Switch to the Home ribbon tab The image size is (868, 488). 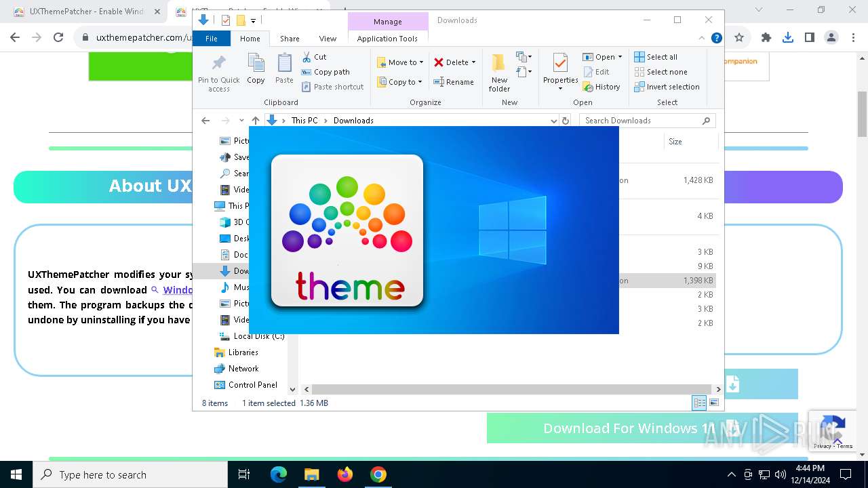tap(250, 39)
